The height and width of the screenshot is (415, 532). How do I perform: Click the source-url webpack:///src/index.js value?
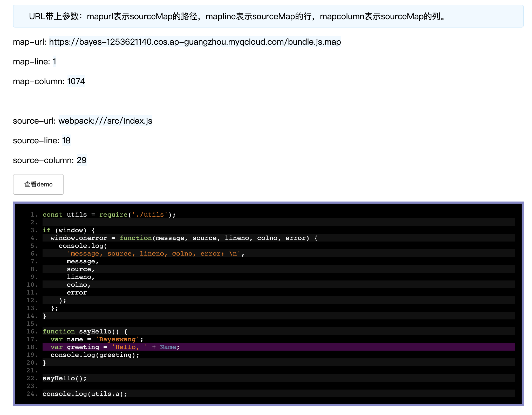pos(105,121)
